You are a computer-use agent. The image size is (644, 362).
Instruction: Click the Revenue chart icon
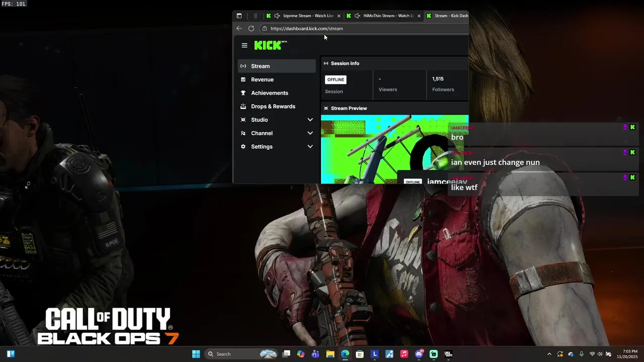coord(244,79)
